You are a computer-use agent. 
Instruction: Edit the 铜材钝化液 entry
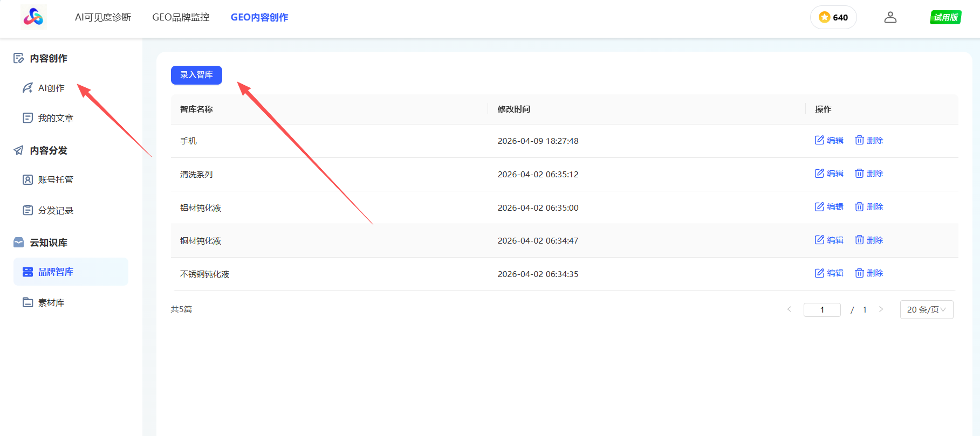pos(829,240)
